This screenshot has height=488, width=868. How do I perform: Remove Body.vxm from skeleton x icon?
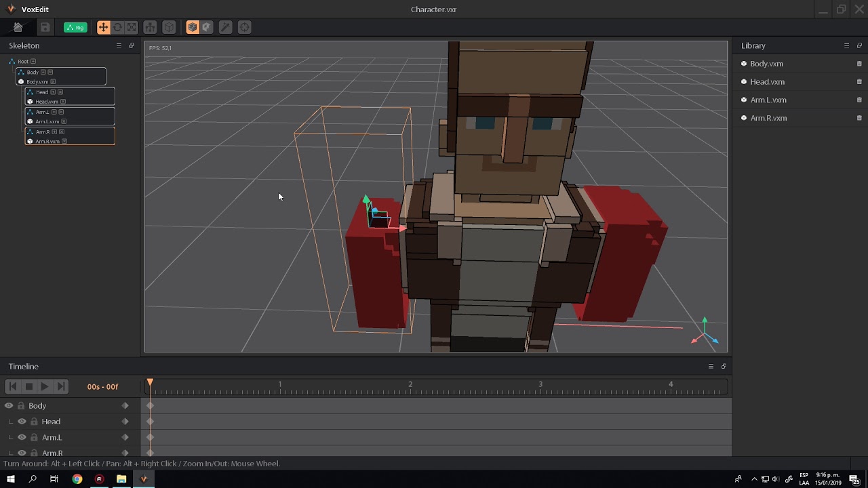tap(53, 81)
